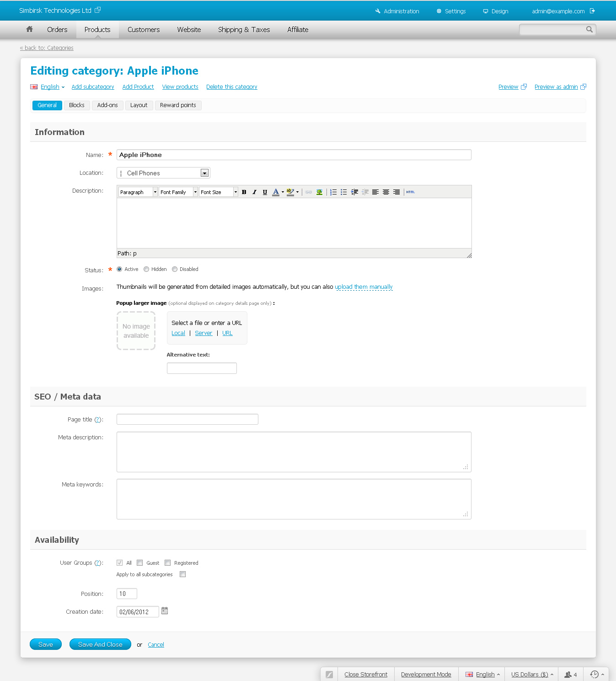Switch to the Blocks tab
Image resolution: width=616 pixels, height=681 pixels.
(77, 105)
